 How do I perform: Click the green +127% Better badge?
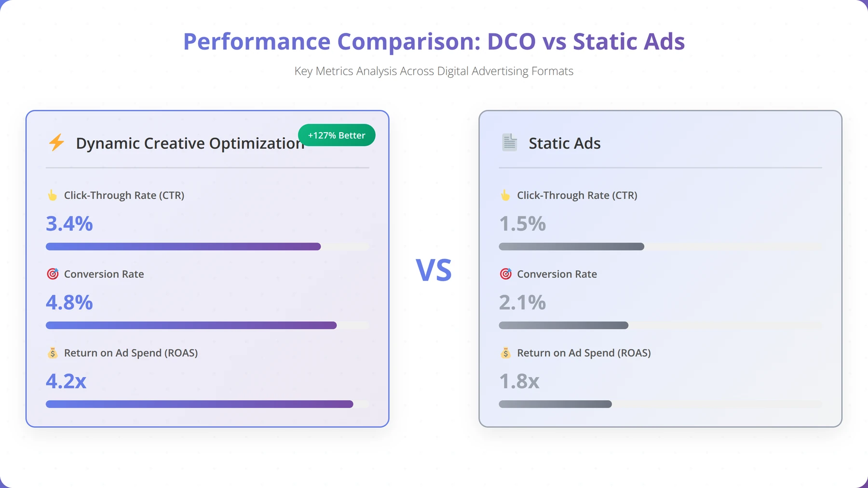click(337, 135)
